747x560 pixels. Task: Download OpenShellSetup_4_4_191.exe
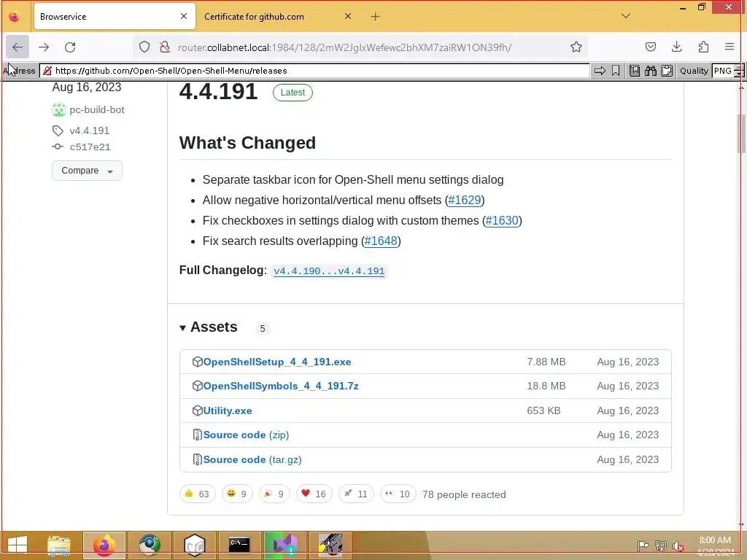(x=276, y=362)
